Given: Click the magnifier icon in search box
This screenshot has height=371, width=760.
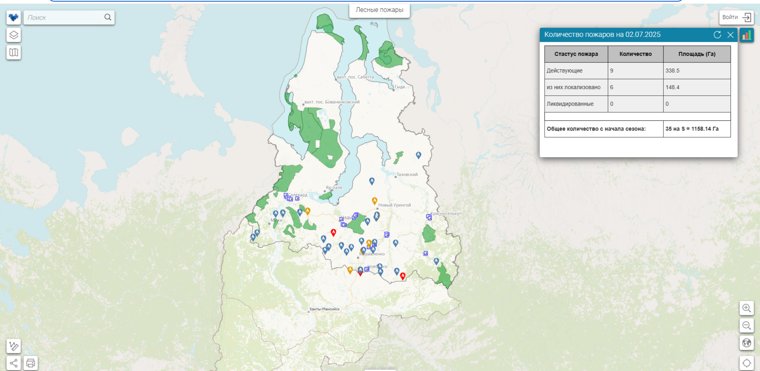Looking at the screenshot, I should click(108, 17).
